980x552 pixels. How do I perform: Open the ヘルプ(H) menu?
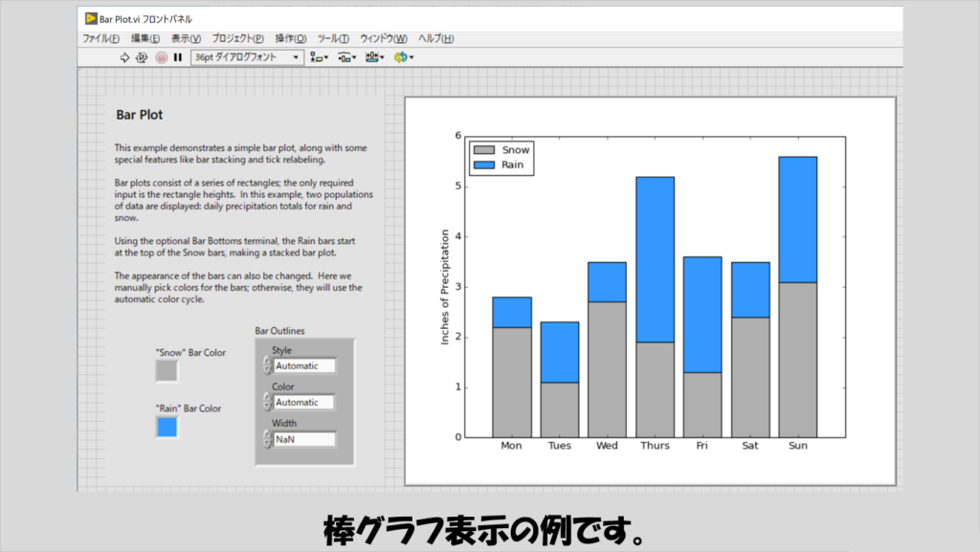tap(436, 38)
